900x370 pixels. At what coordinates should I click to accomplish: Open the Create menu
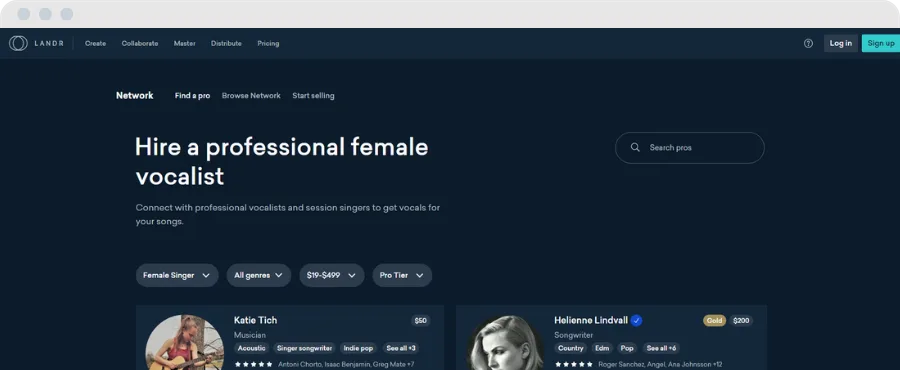(95, 44)
